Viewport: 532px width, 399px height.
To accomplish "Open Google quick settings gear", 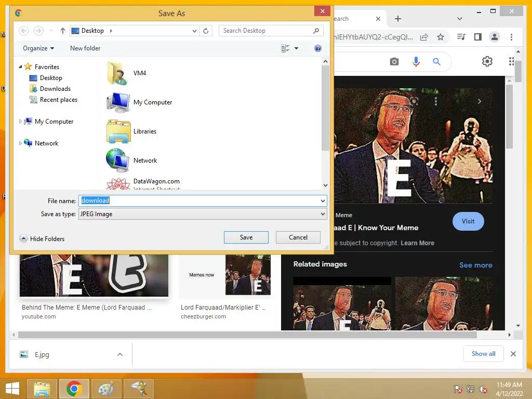I will [487, 61].
